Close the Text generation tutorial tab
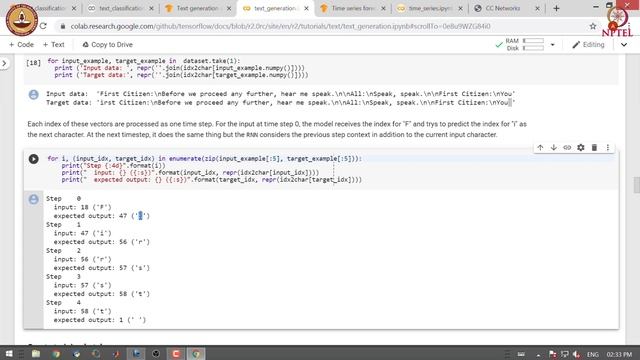The height and width of the screenshot is (360, 640). (229, 8)
